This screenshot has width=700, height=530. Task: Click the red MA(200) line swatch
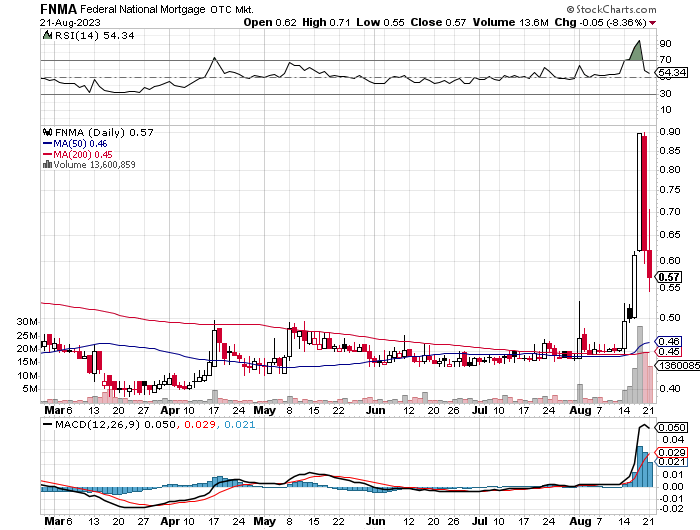(48, 154)
